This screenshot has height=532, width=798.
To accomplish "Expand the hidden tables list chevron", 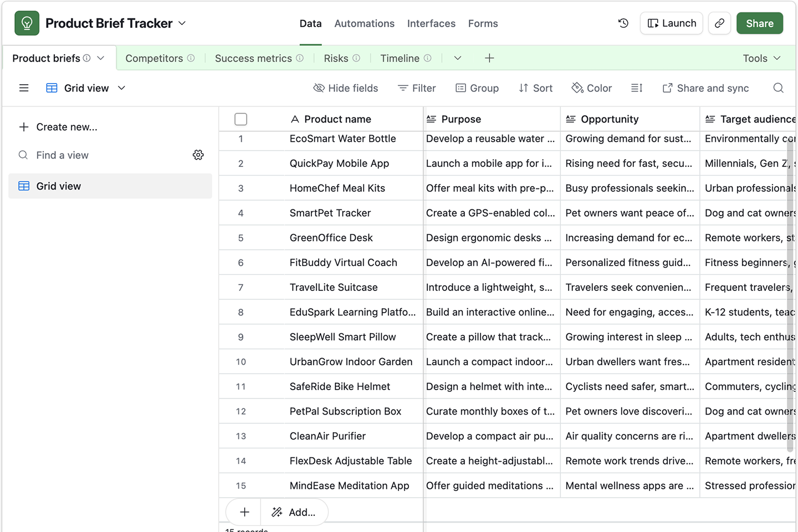I will coord(458,58).
